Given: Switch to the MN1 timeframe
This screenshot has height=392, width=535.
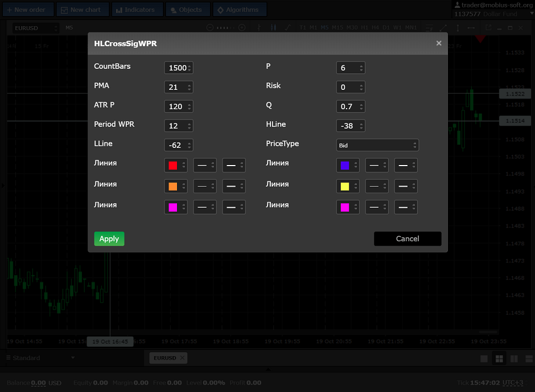Looking at the screenshot, I should [x=411, y=28].
